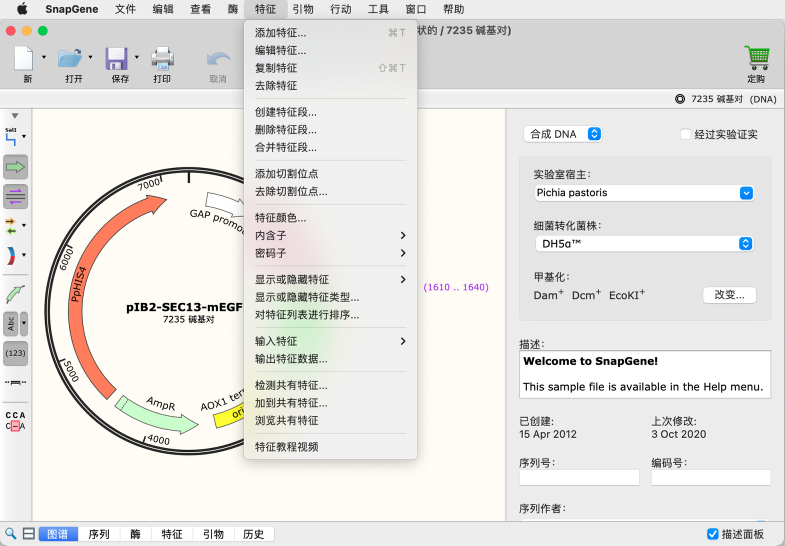Click the Order shopping cart icon
785x546 pixels.
tap(756, 58)
